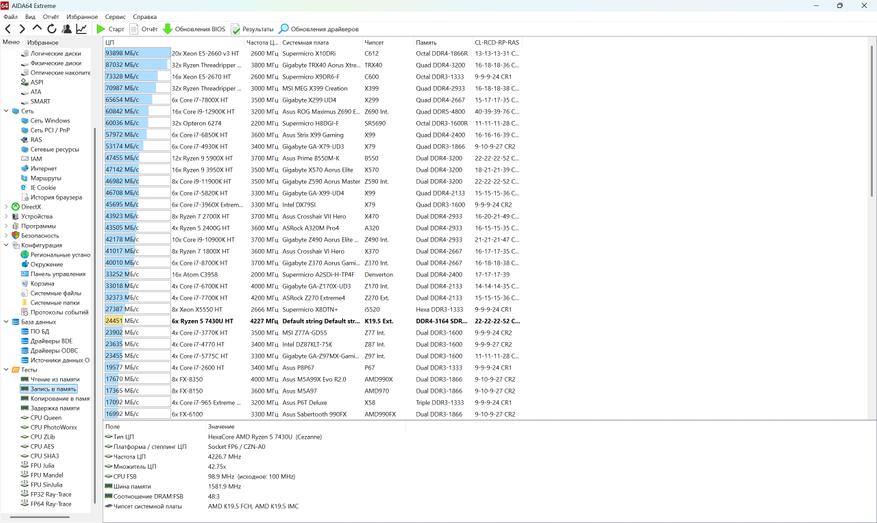Select FPU Julia benchmark
The width and height of the screenshot is (877, 523).
[38, 465]
